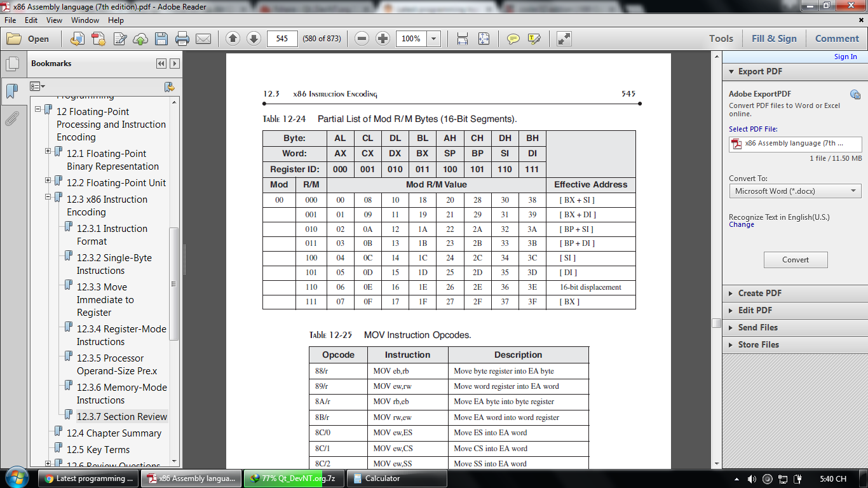Go to previous page arrow
Screen dimensions: 868x488
click(x=233, y=39)
